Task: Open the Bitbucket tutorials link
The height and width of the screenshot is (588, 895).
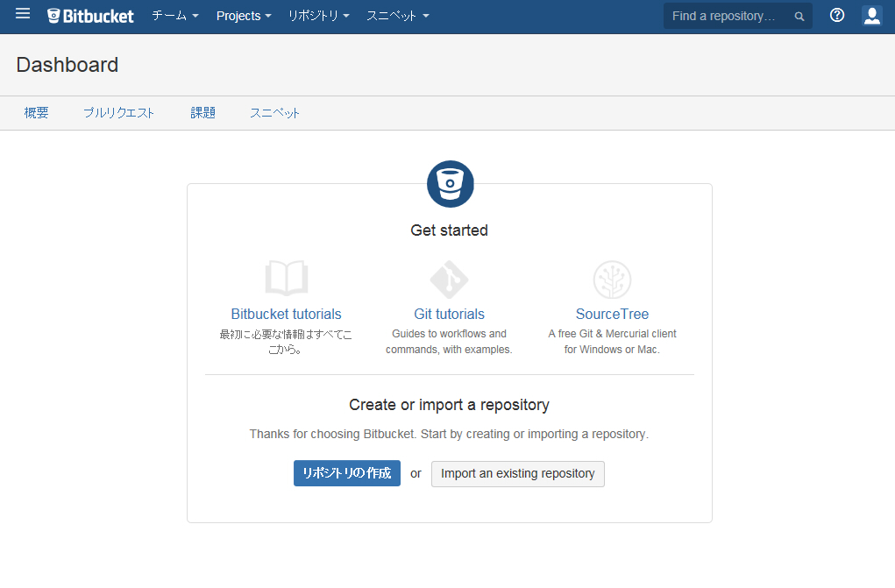Action: click(x=286, y=314)
